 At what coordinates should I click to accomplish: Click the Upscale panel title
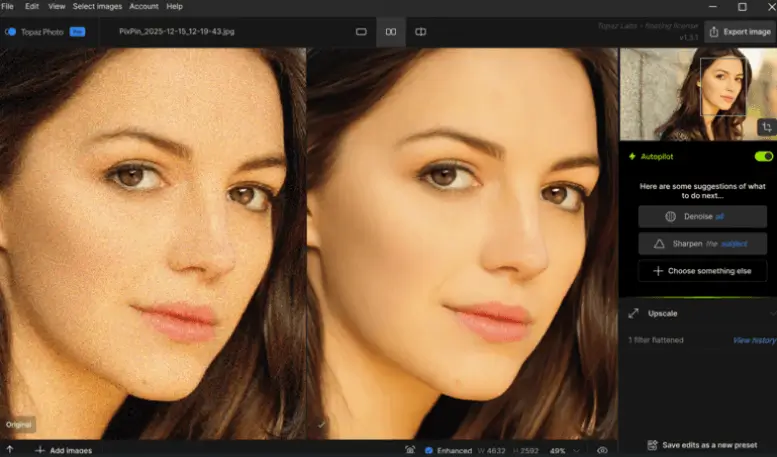[x=663, y=313]
